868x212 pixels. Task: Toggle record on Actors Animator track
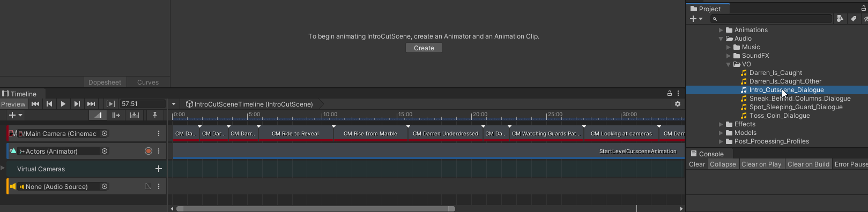click(x=149, y=151)
